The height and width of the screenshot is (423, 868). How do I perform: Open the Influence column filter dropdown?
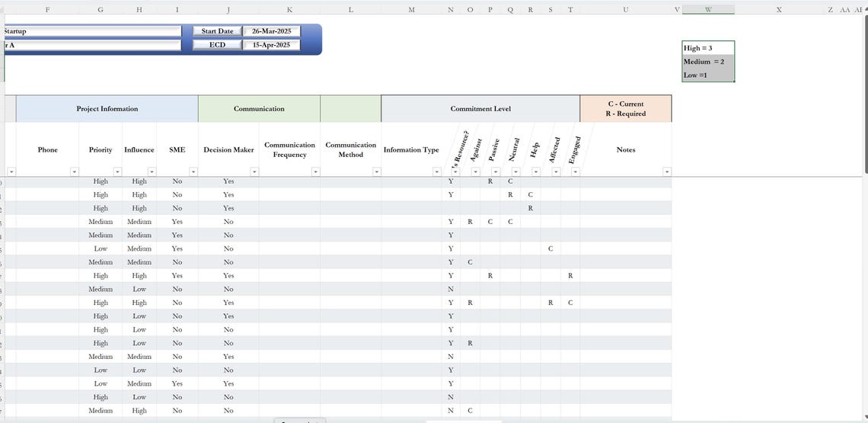(x=152, y=171)
